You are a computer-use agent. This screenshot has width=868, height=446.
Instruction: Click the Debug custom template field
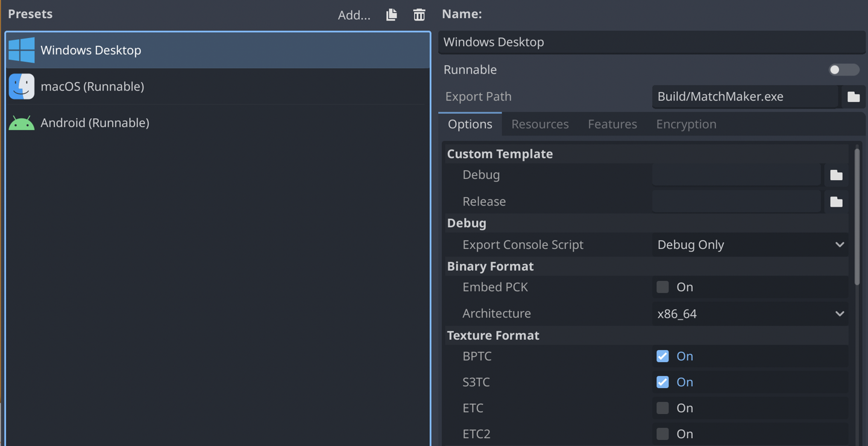737,175
